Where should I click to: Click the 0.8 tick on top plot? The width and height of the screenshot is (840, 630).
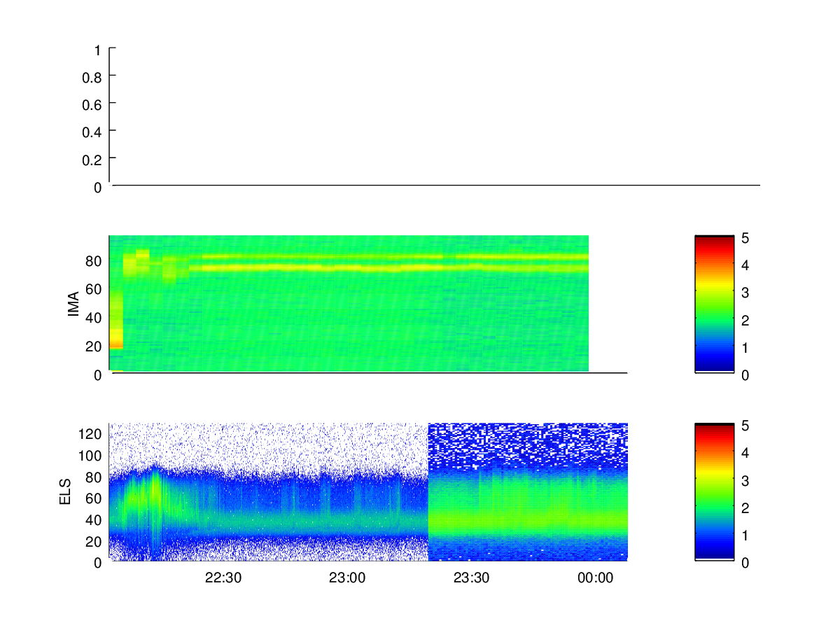[92, 77]
